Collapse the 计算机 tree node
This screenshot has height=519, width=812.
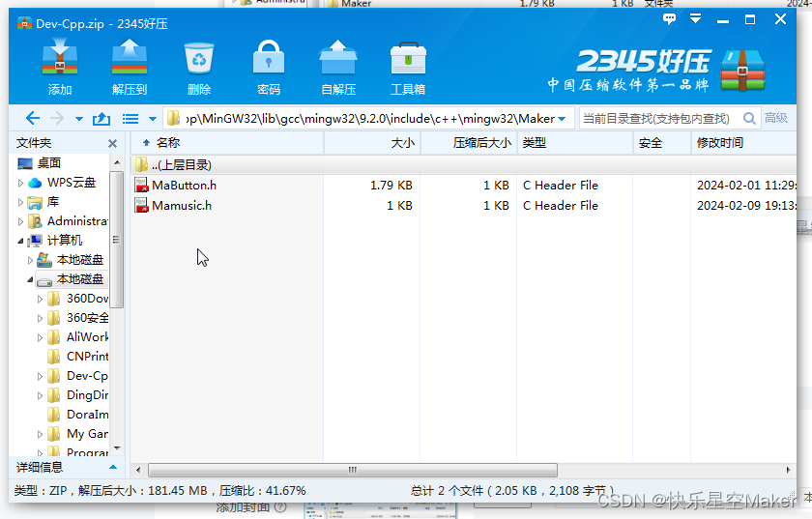[x=20, y=241]
